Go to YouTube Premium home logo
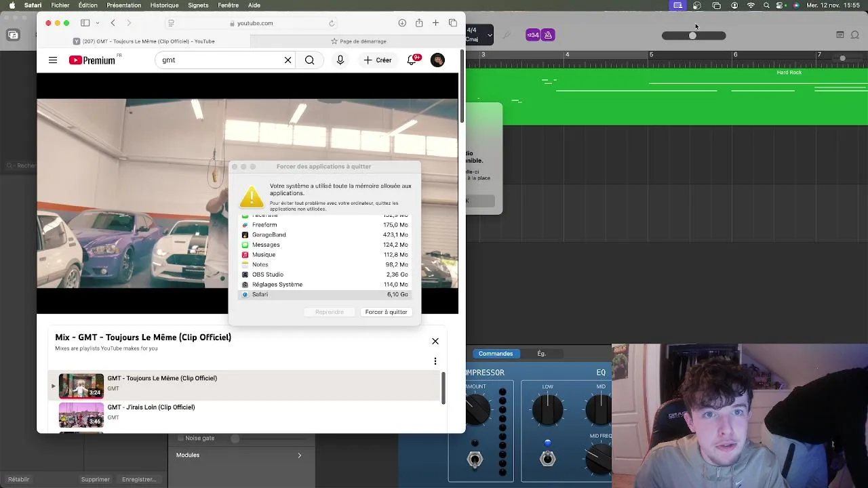Screen dimensions: 868x488 (92, 60)
